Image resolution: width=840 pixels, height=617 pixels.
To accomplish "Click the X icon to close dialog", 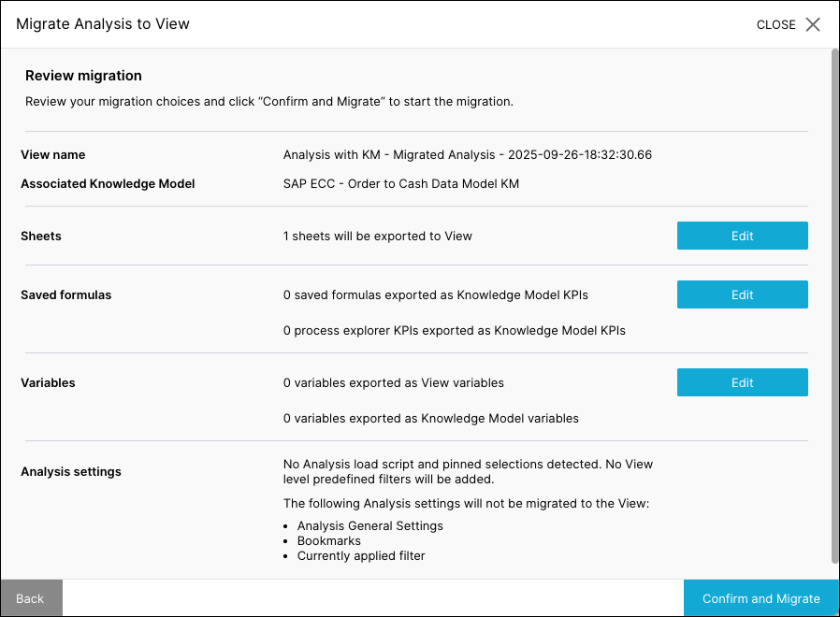I will pos(813,24).
